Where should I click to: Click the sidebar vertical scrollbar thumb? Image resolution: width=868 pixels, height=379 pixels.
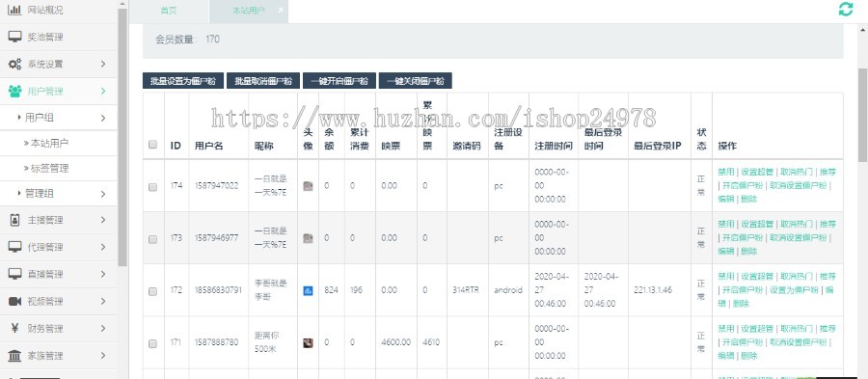[122, 138]
